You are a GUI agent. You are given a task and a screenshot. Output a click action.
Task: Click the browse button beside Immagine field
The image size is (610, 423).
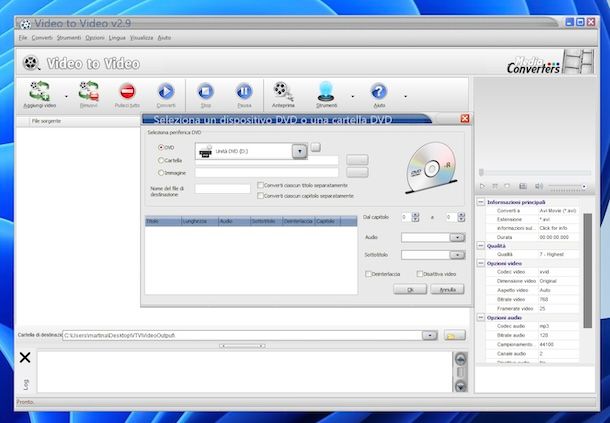tap(357, 172)
